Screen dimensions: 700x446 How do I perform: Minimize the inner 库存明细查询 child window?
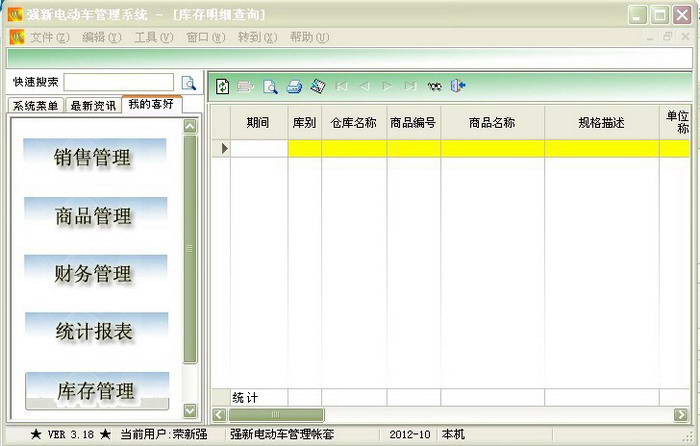[650, 38]
